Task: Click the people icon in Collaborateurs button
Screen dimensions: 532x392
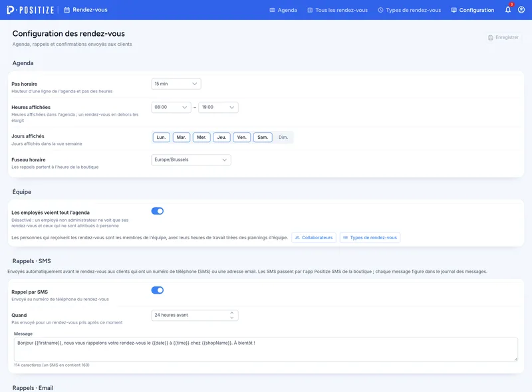Action: click(x=297, y=238)
